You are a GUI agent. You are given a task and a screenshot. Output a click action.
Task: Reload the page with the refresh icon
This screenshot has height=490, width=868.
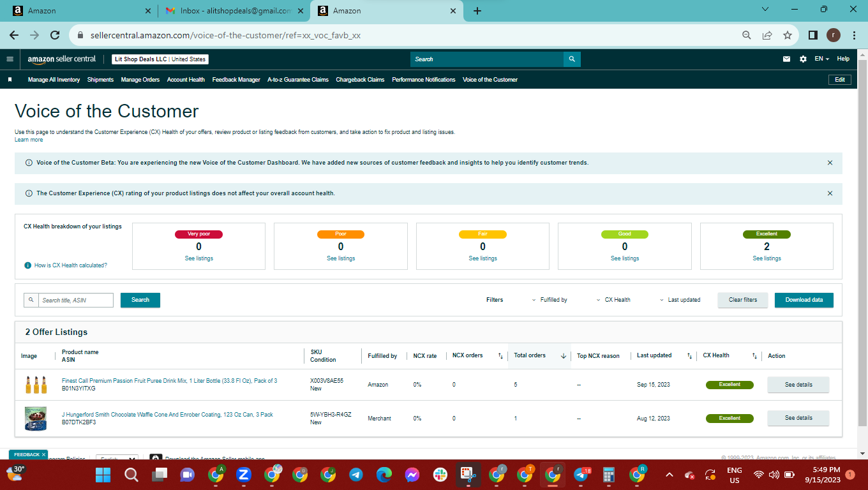point(55,35)
